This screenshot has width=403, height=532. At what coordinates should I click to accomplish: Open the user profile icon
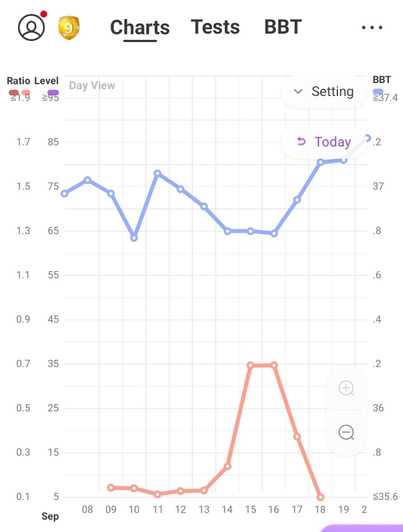click(31, 27)
